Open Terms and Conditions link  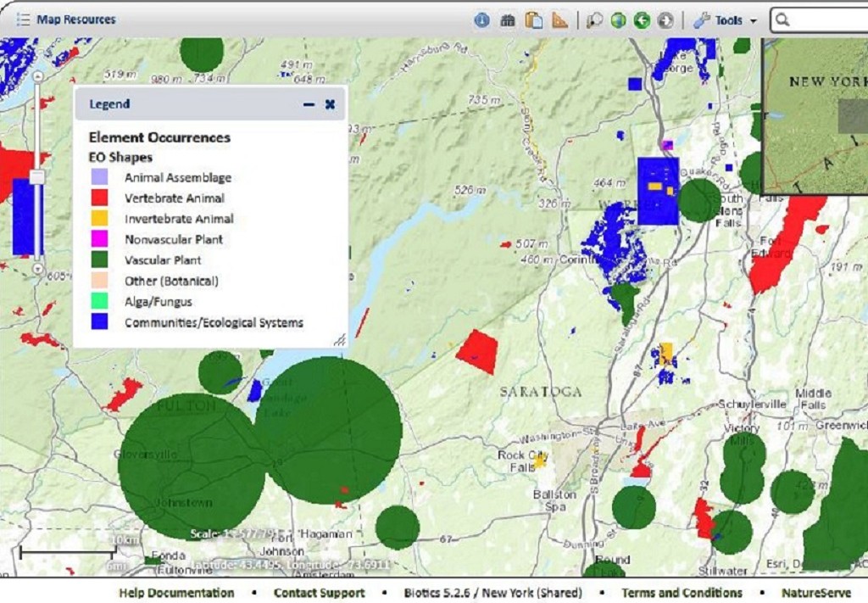[682, 593]
